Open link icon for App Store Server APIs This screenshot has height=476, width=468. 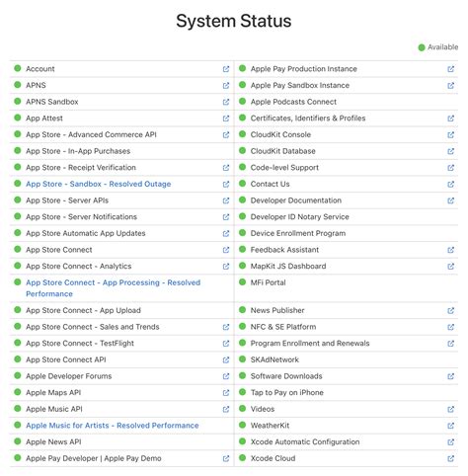coord(226,200)
